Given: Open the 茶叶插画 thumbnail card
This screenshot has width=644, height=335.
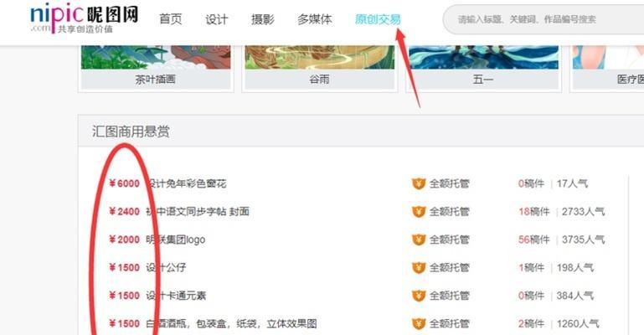Looking at the screenshot, I should (x=156, y=68).
